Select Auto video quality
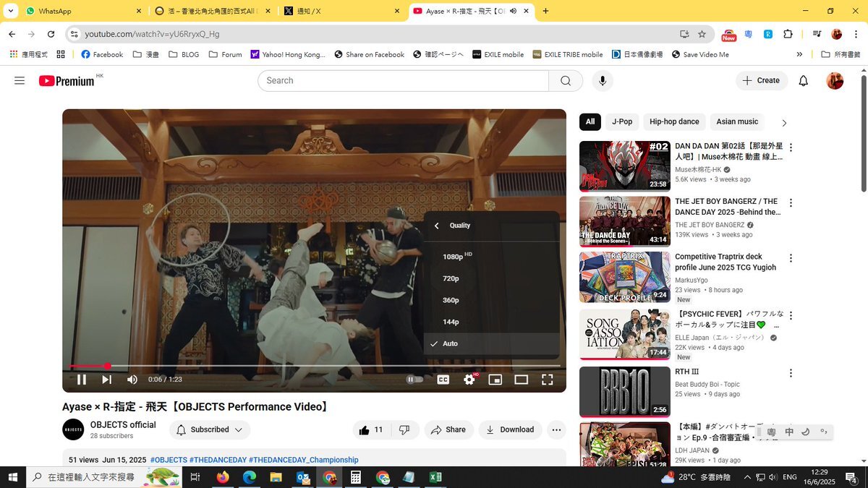The image size is (868, 488). click(492, 343)
